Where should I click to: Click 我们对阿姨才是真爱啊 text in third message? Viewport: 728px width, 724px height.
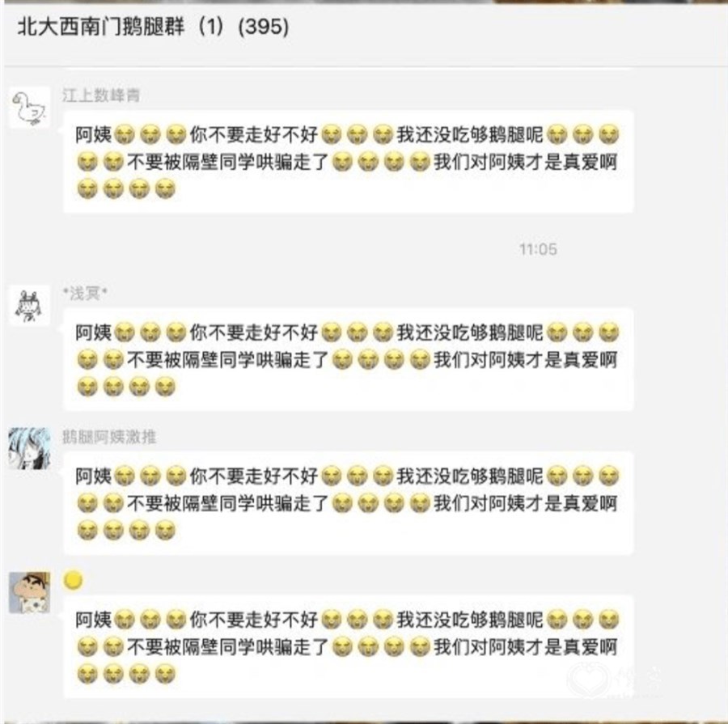pyautogui.click(x=526, y=503)
